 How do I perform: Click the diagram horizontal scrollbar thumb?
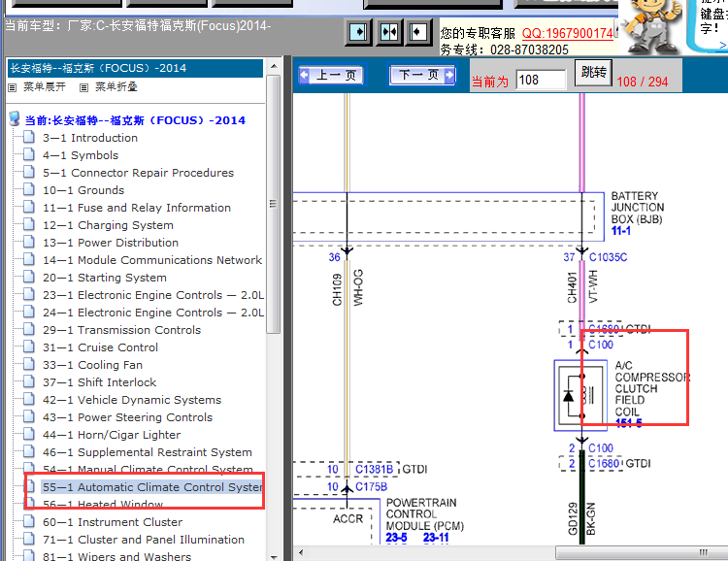642,552
